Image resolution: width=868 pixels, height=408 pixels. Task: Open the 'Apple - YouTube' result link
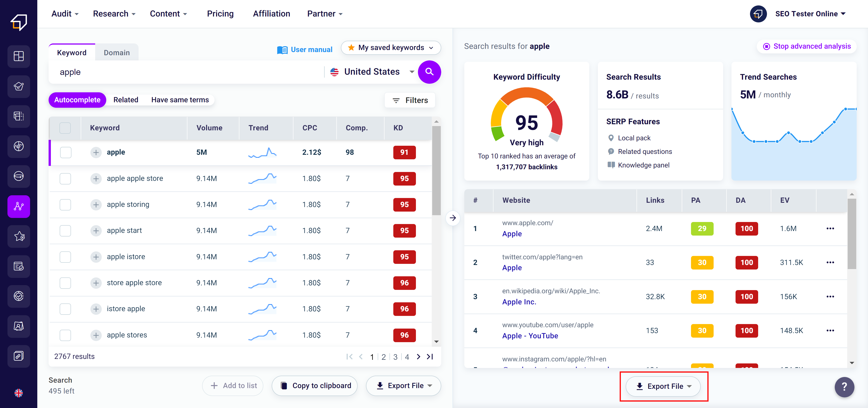coord(530,336)
